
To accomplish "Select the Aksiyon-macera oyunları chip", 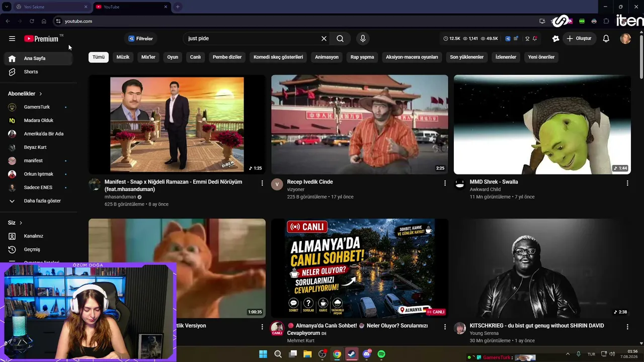I will pos(412,57).
